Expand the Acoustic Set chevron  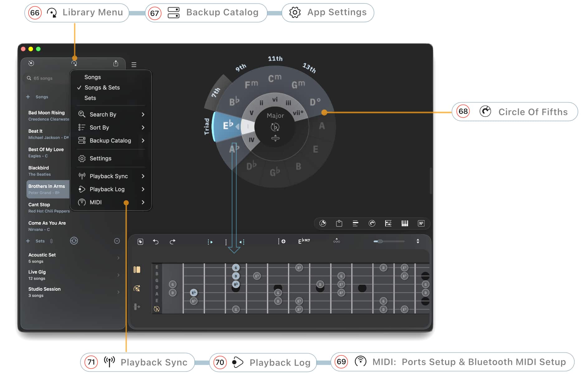pos(118,258)
